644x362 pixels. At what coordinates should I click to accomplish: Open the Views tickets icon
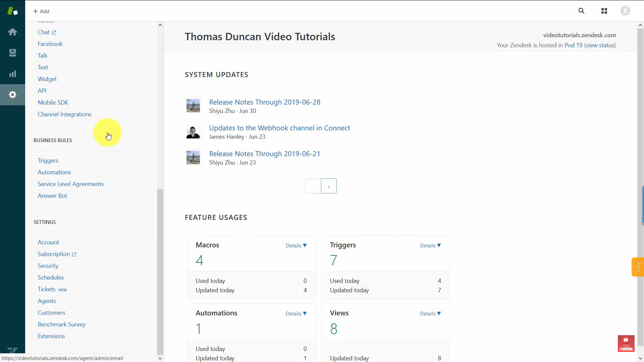click(12, 53)
